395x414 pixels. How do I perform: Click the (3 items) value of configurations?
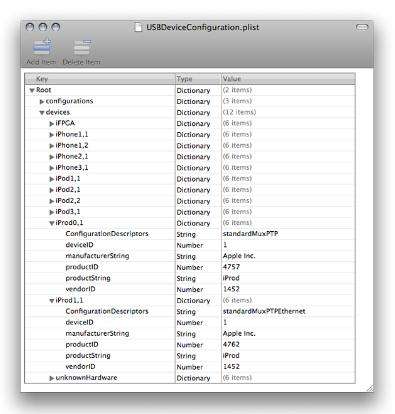pos(237,101)
